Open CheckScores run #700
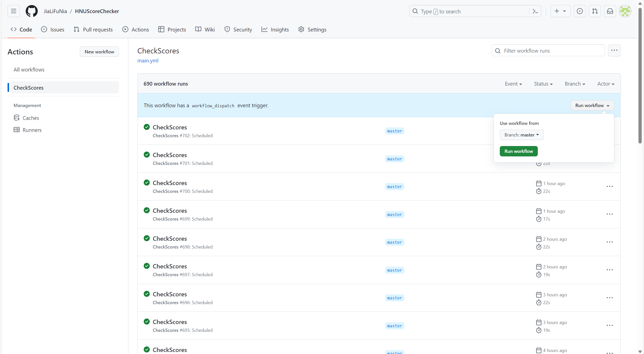Image resolution: width=644 pixels, height=354 pixels. pos(170,183)
